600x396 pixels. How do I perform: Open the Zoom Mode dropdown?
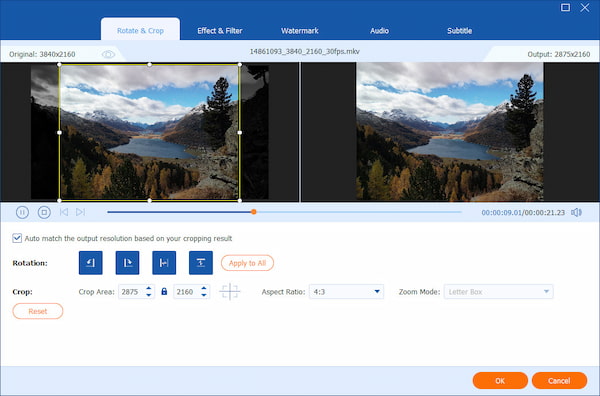tap(498, 292)
